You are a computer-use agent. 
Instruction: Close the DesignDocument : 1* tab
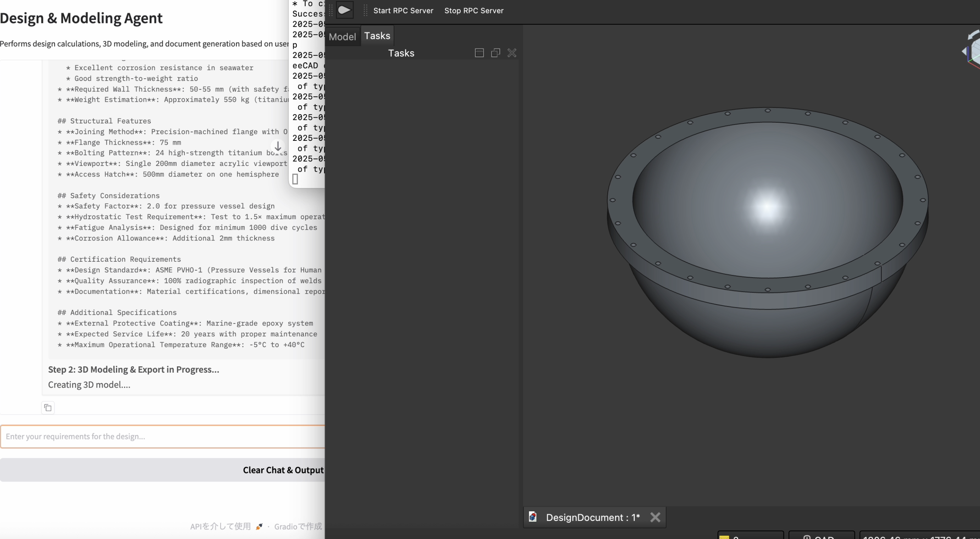tap(655, 517)
